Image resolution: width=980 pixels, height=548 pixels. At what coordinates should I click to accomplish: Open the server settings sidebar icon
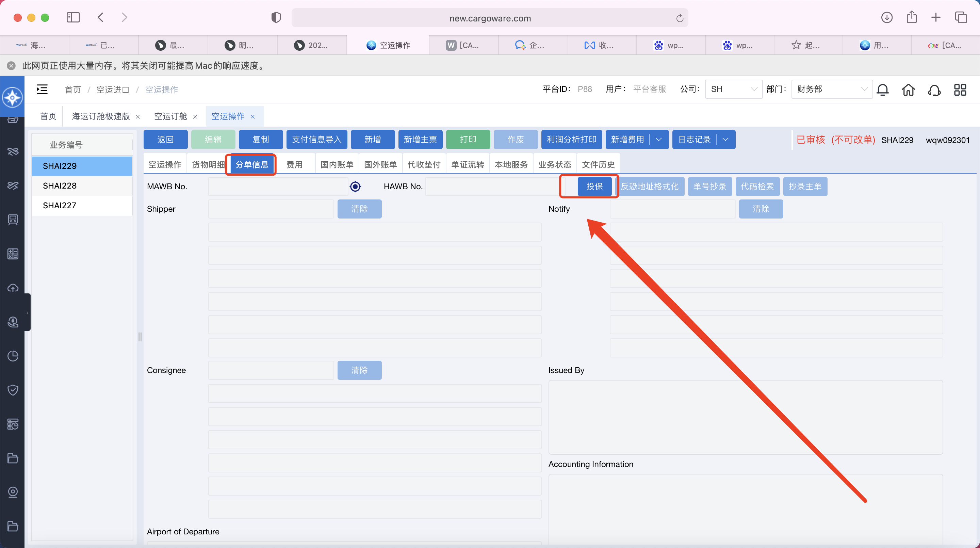[13, 424]
